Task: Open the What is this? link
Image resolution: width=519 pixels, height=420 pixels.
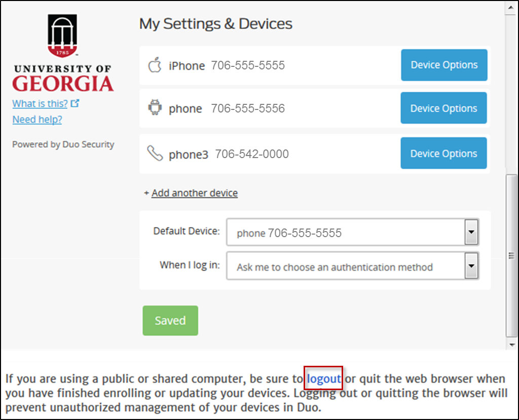Action: click(x=40, y=103)
